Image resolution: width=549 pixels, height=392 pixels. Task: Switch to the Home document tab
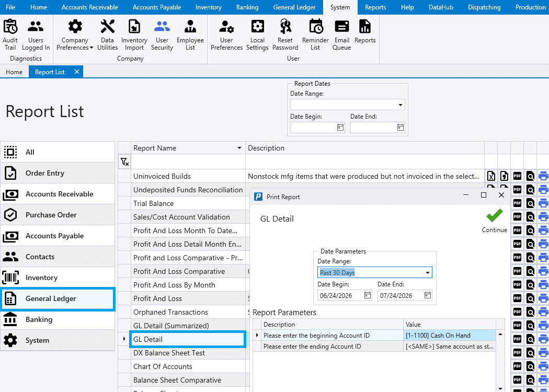point(14,72)
